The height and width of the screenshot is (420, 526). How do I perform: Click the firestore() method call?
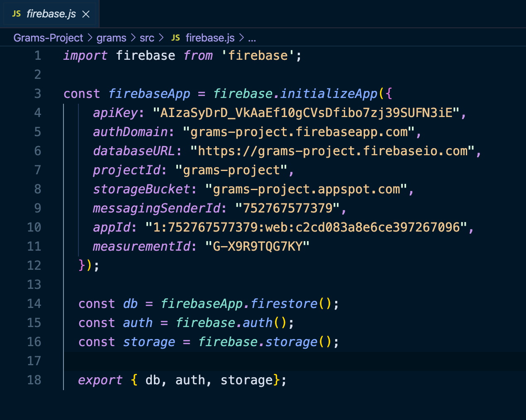click(291, 304)
